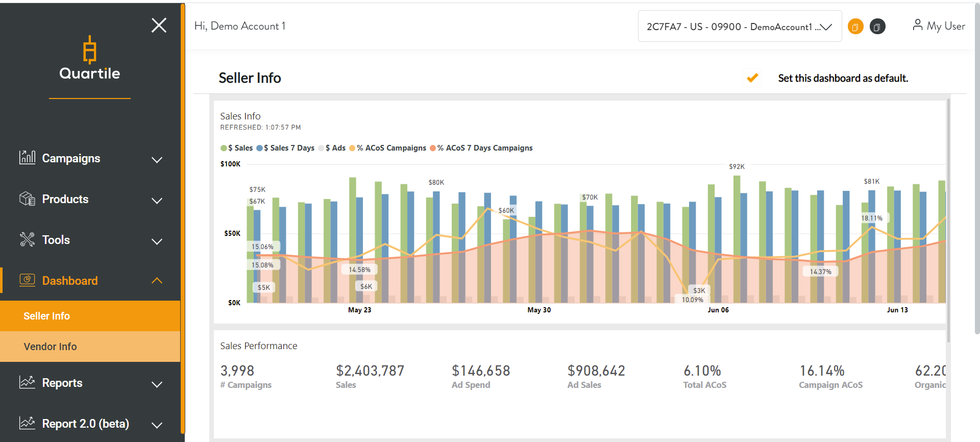Open the My User account link
The image size is (980, 442).
click(x=939, y=26)
